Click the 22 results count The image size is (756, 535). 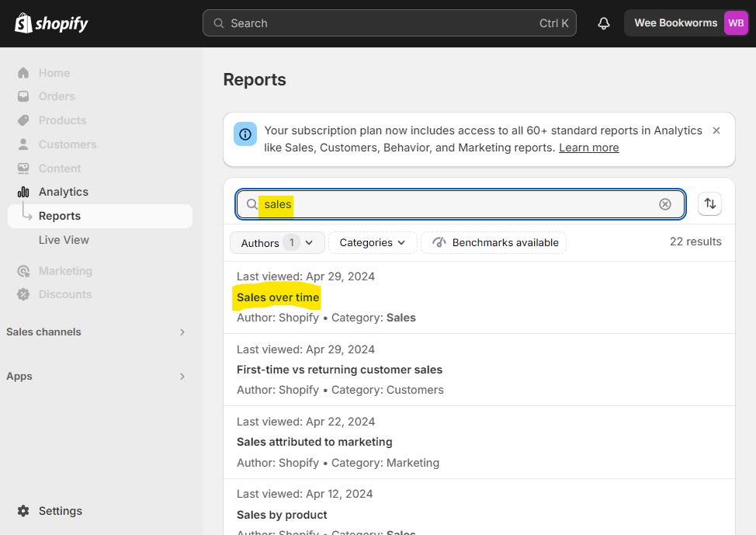695,241
